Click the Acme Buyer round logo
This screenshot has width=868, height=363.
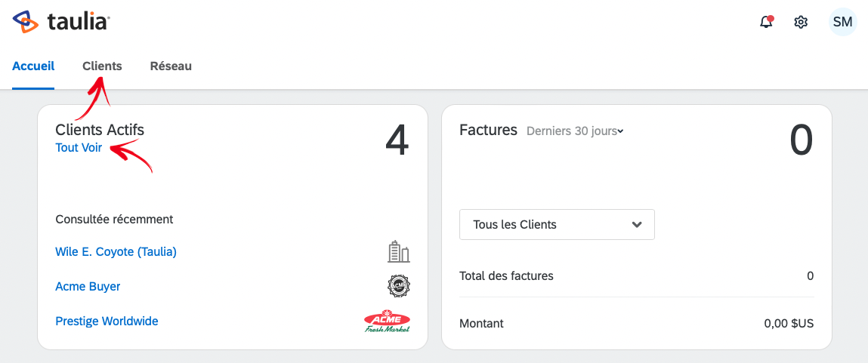(399, 286)
